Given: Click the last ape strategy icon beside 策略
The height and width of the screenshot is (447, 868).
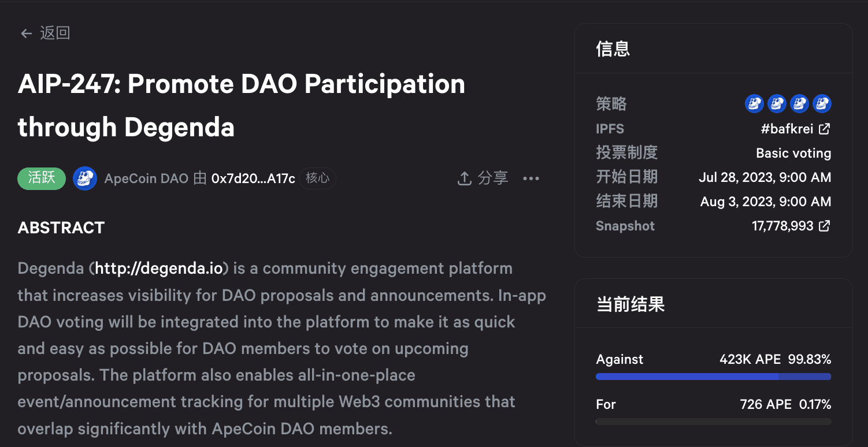Looking at the screenshot, I should [822, 104].
